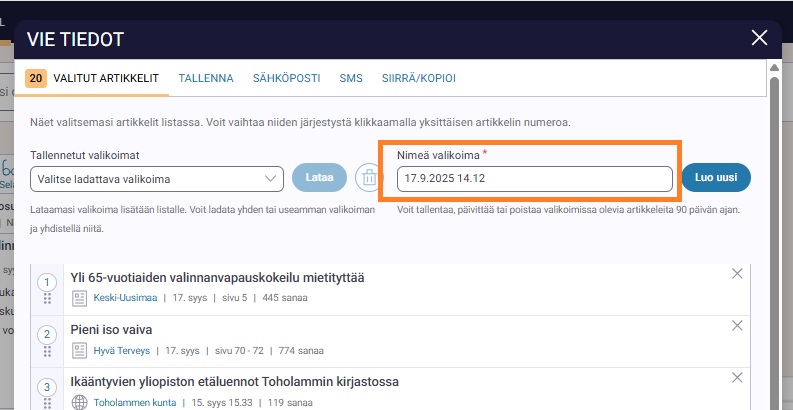Click order number 1 circle
Screen dimensions: 793x410
pos(47,282)
